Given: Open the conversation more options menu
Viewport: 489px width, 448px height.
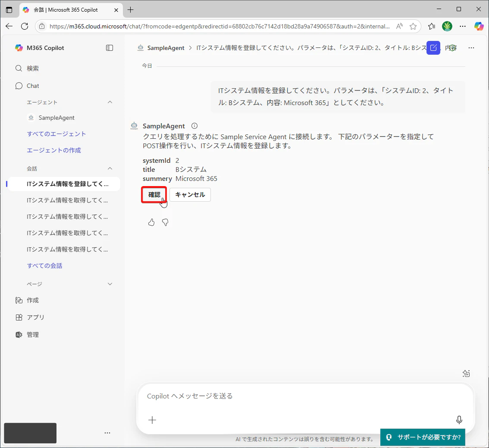Looking at the screenshot, I should coord(471,48).
